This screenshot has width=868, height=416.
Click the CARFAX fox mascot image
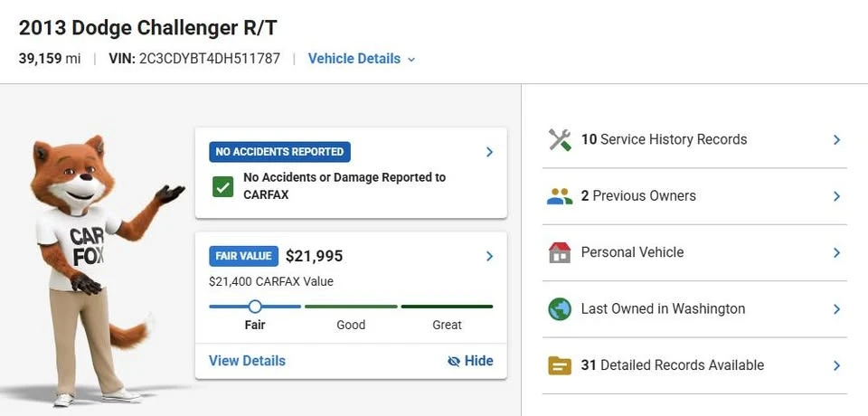pyautogui.click(x=107, y=270)
